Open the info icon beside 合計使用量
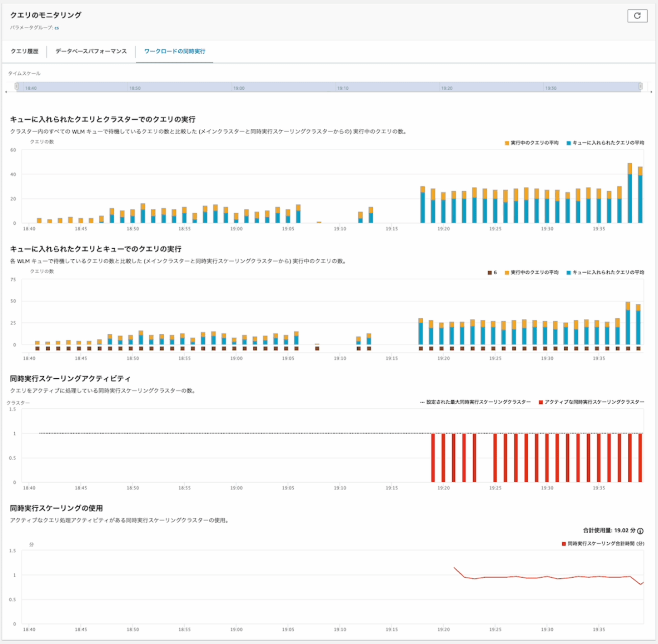 coord(640,531)
